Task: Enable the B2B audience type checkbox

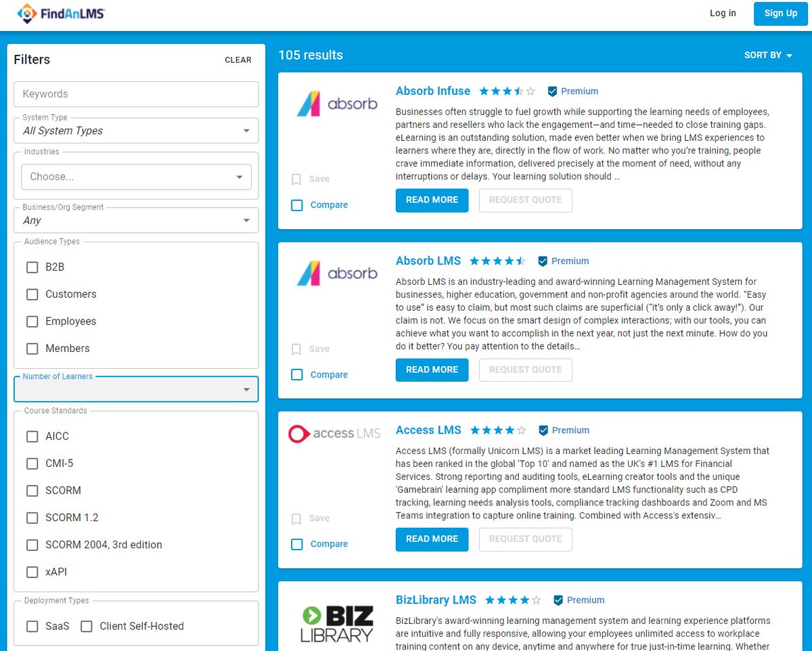Action: [x=32, y=267]
